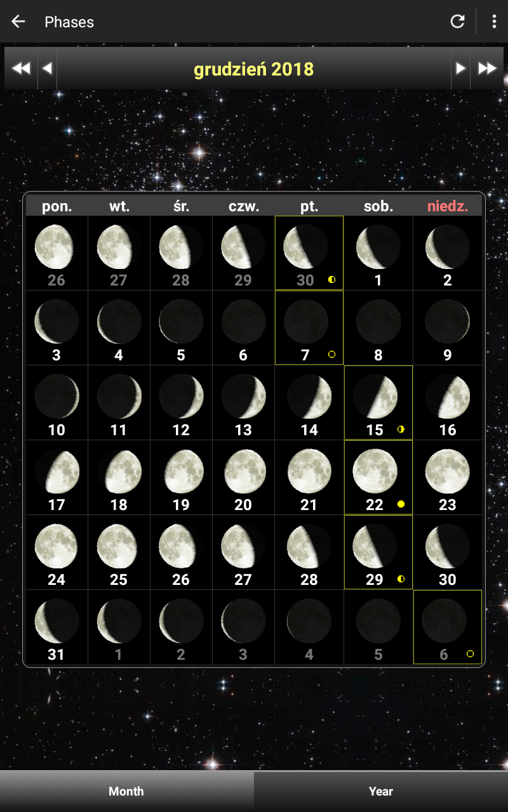View moon phase for December 28
Image resolution: width=508 pixels, height=812 pixels.
coord(309,552)
